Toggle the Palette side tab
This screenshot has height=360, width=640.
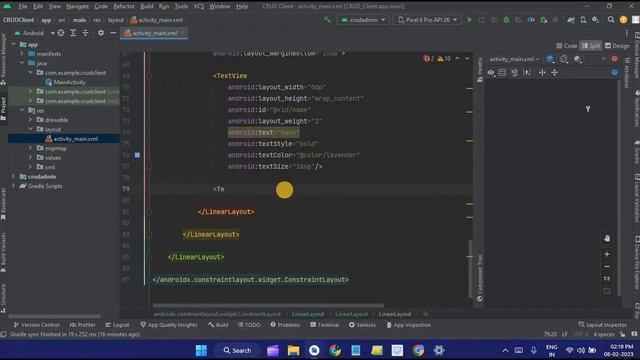(x=480, y=69)
